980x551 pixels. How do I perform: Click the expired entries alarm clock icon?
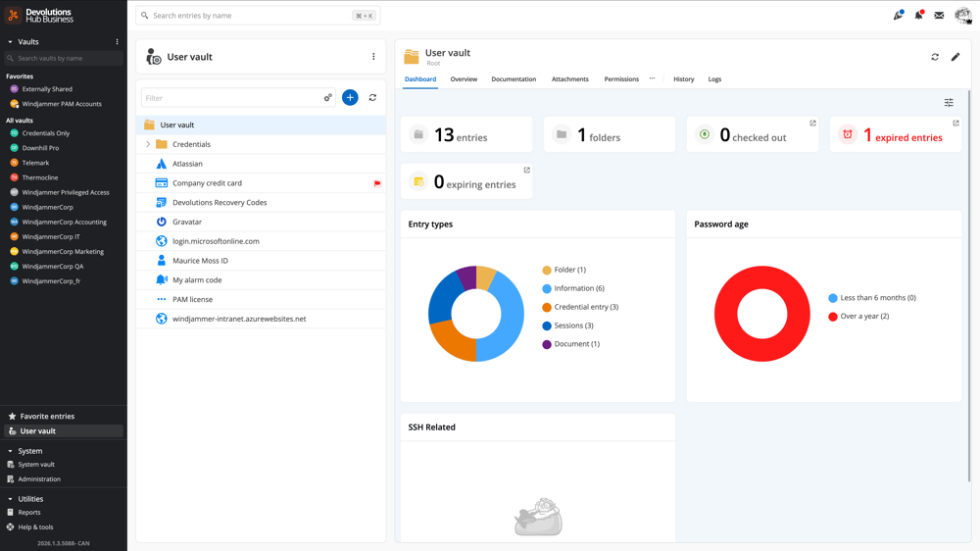coord(848,134)
